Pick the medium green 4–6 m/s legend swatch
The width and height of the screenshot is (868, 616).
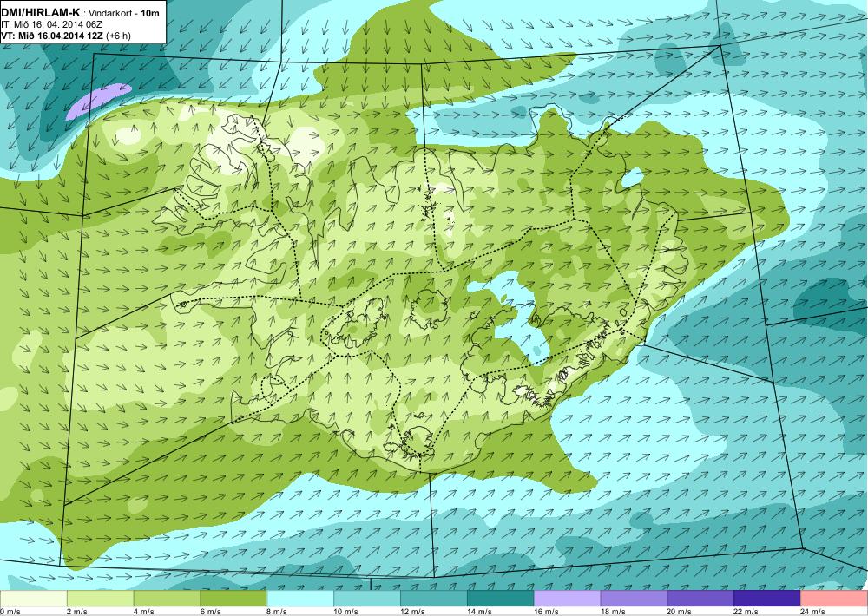pyautogui.click(x=167, y=599)
